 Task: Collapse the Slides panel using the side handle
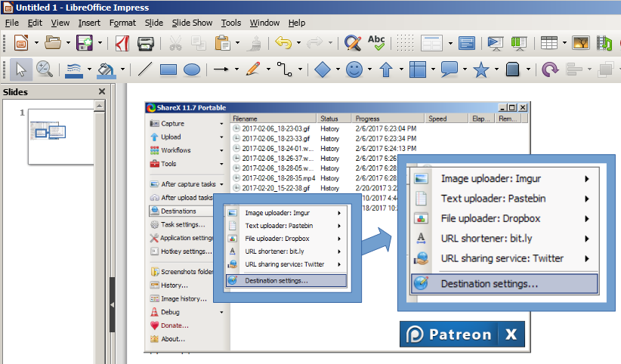(x=113, y=304)
